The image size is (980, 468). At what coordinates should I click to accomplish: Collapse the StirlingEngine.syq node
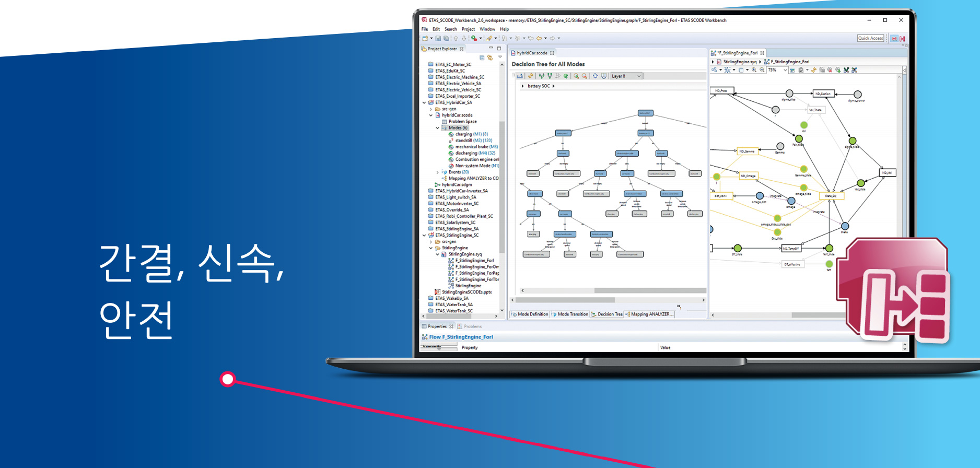click(438, 254)
